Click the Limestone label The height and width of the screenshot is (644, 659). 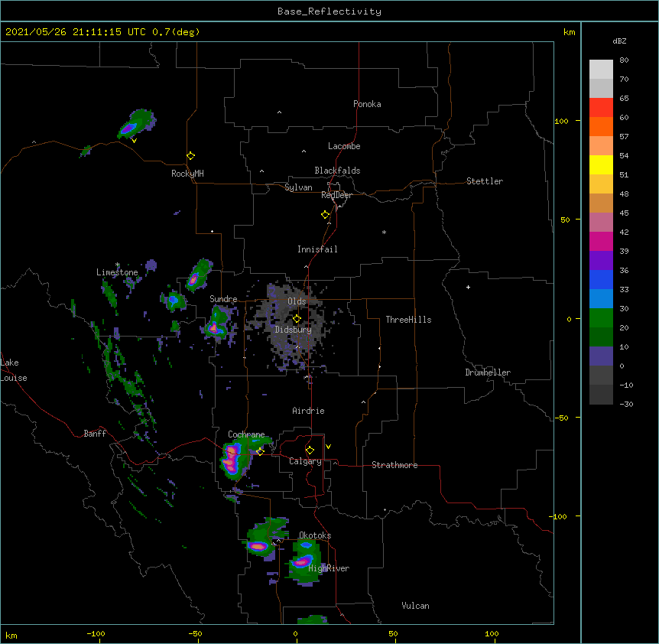(117, 272)
